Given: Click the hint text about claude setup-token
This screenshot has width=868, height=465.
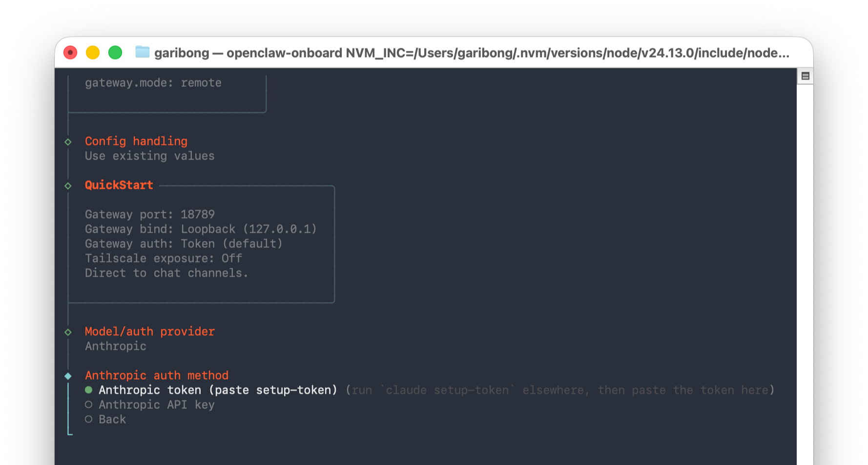Looking at the screenshot, I should [560, 390].
